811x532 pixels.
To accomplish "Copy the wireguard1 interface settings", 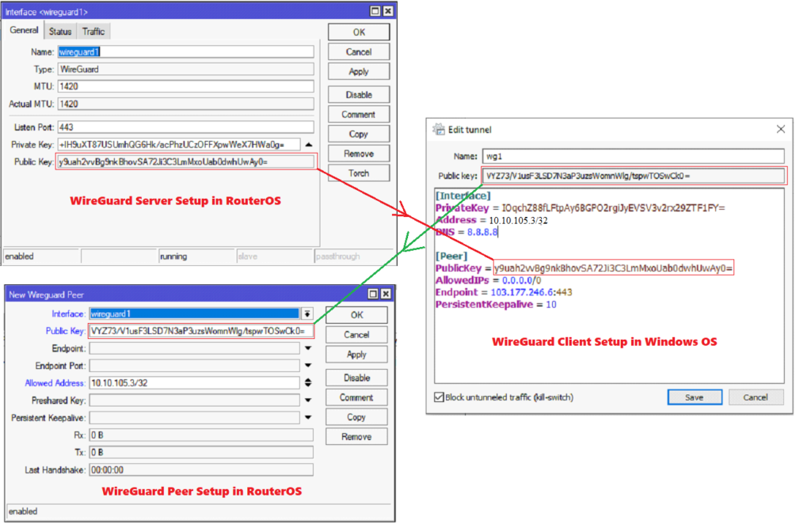I will 358,133.
